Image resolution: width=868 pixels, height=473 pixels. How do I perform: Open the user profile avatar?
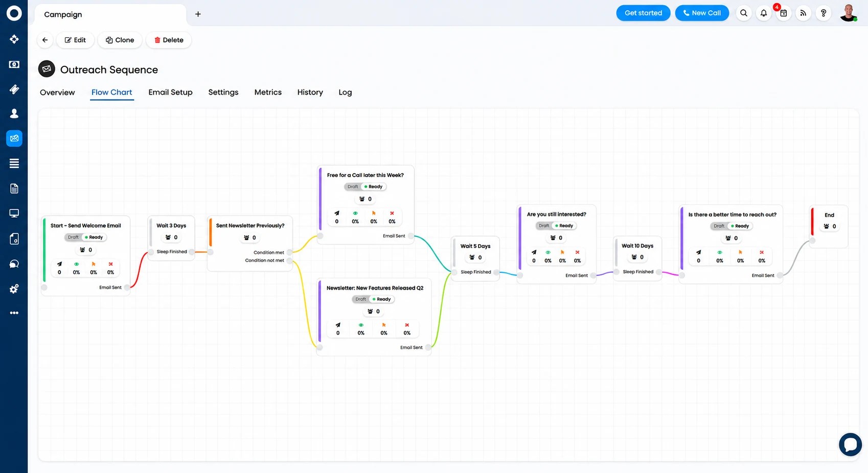[x=849, y=13]
